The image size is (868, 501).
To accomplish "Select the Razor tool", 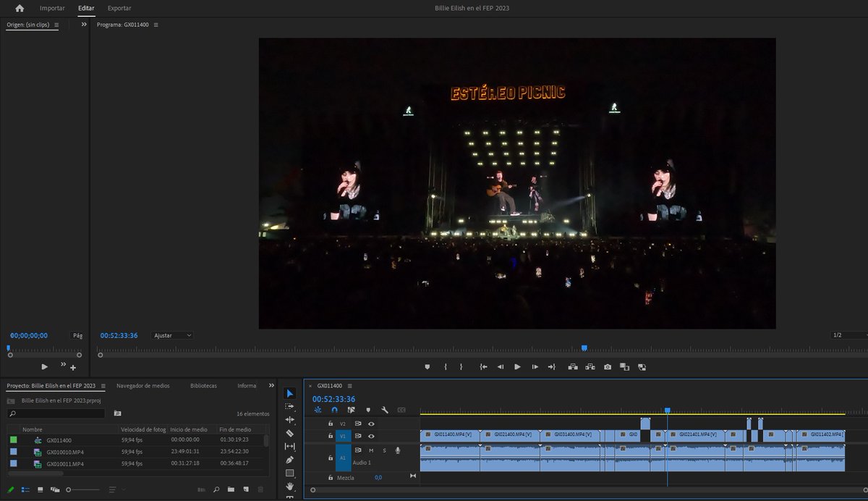I will pyautogui.click(x=290, y=433).
